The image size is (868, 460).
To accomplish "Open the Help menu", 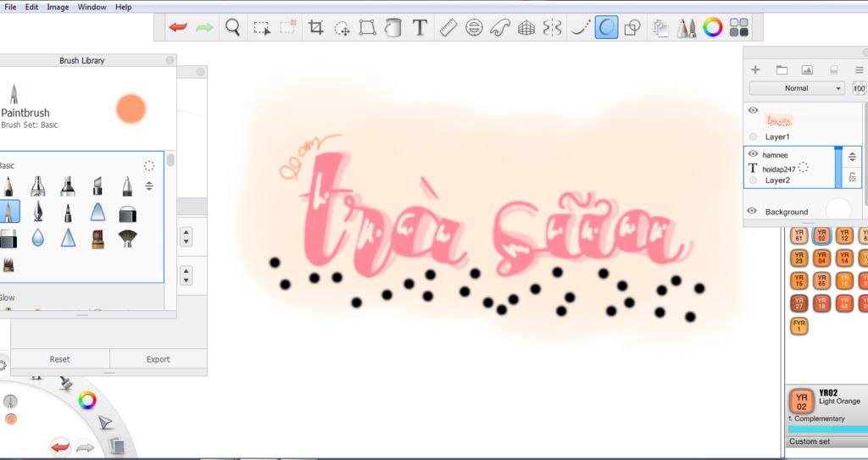I will (x=124, y=7).
